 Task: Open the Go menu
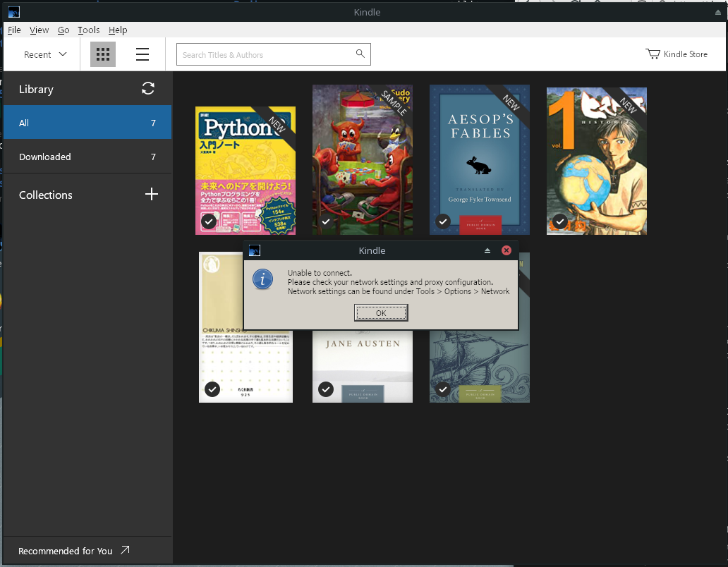coord(63,30)
